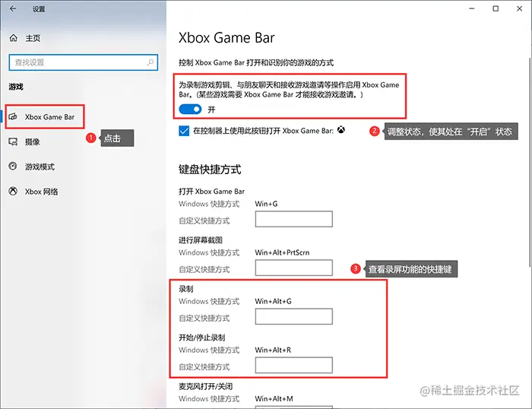532x409 pixels.
Task: Click the Win+G shortcut text
Action: [266, 204]
